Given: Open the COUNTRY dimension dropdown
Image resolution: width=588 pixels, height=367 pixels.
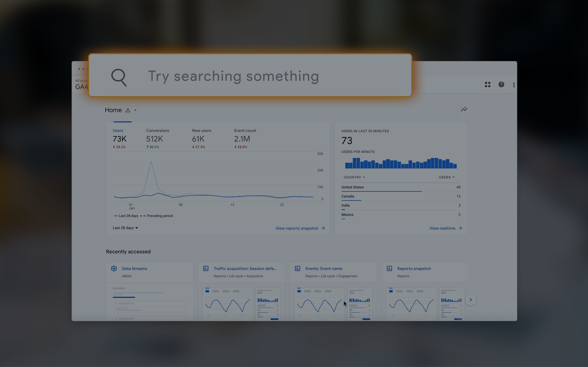Looking at the screenshot, I should point(354,178).
